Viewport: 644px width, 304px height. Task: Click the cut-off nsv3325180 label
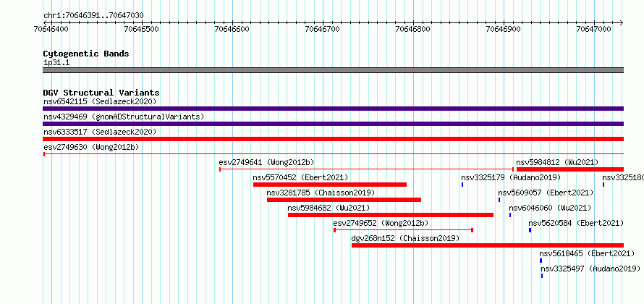622,177
